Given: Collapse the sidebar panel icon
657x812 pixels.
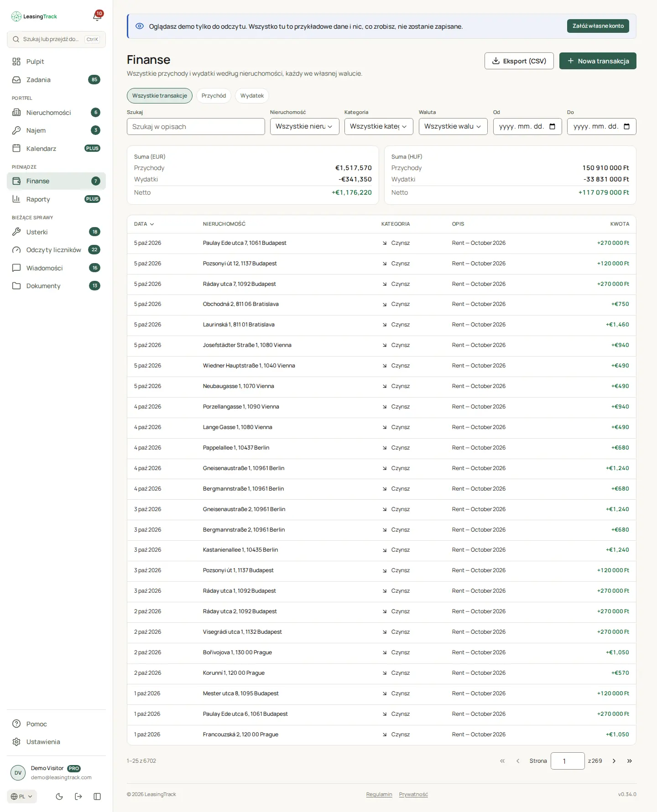Looking at the screenshot, I should [x=97, y=796].
